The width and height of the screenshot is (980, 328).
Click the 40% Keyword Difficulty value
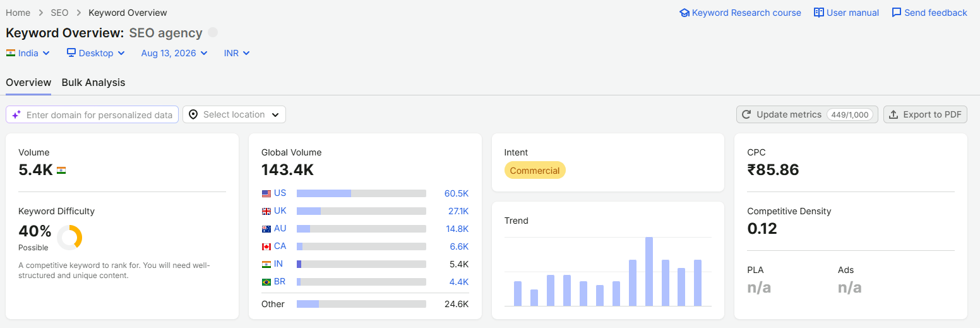coord(35,231)
